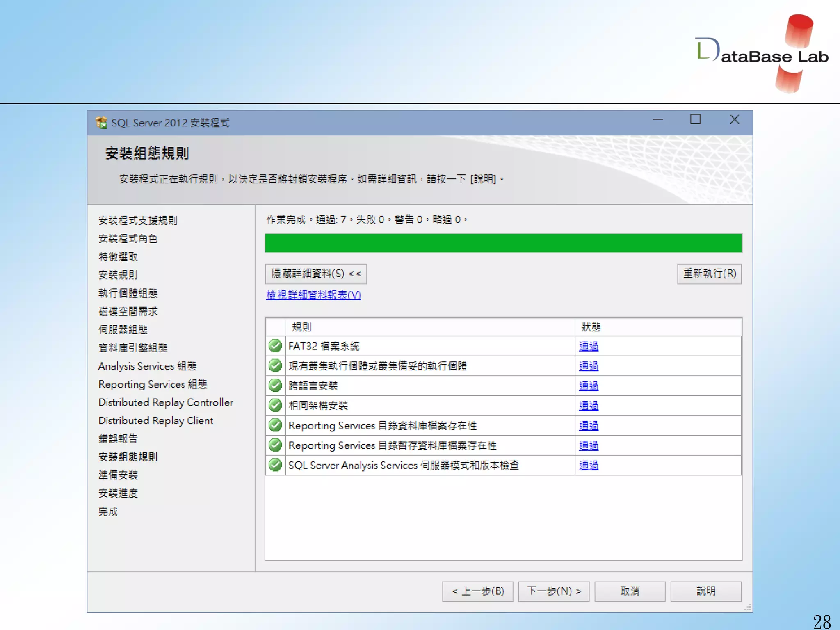Viewport: 840px width, 630px height.
Task: Click the green rule-check progress bar
Action: click(503, 243)
